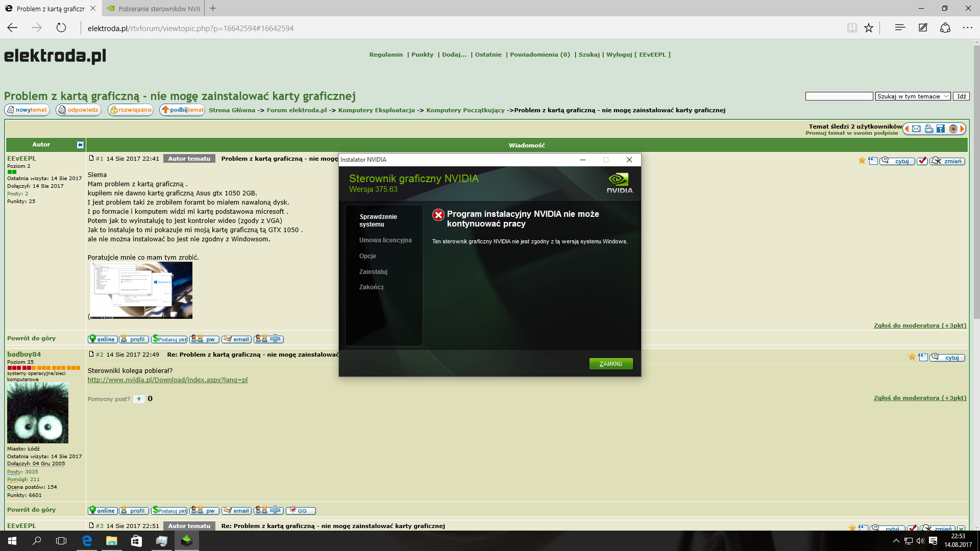This screenshot has height=551, width=980.
Task: Click 'Wyloguj [ EEvEEPL ]' link
Action: [x=638, y=55]
